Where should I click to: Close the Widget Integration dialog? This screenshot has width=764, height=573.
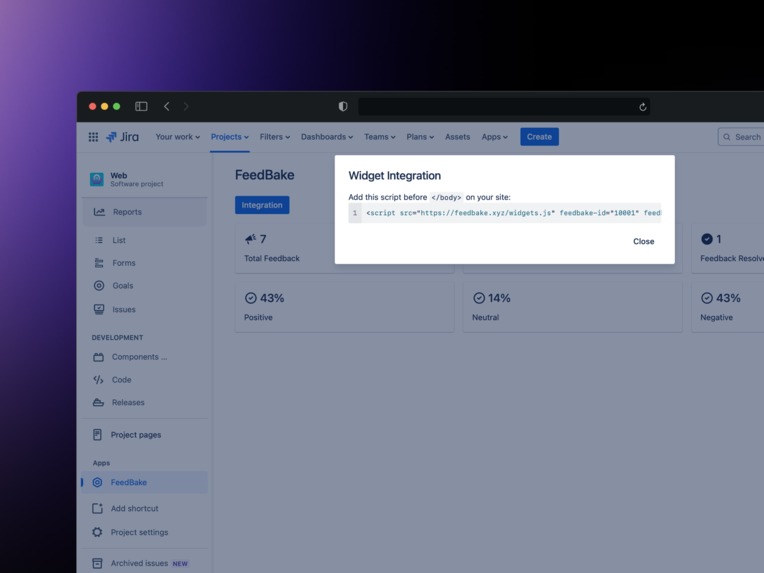[644, 242]
